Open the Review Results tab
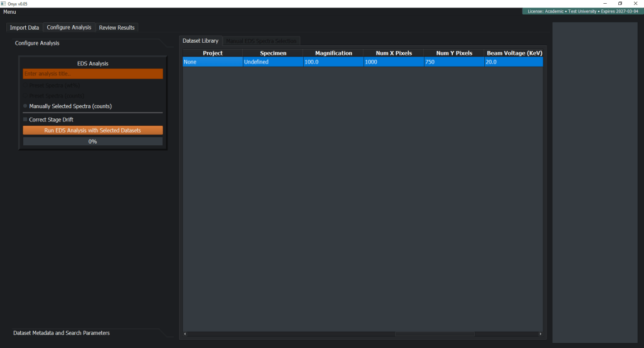The width and height of the screenshot is (644, 348). (x=116, y=28)
